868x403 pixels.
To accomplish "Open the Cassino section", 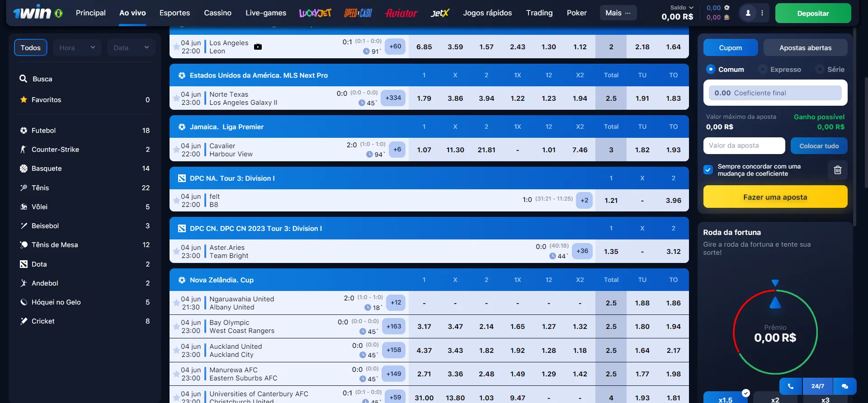I will tap(217, 13).
